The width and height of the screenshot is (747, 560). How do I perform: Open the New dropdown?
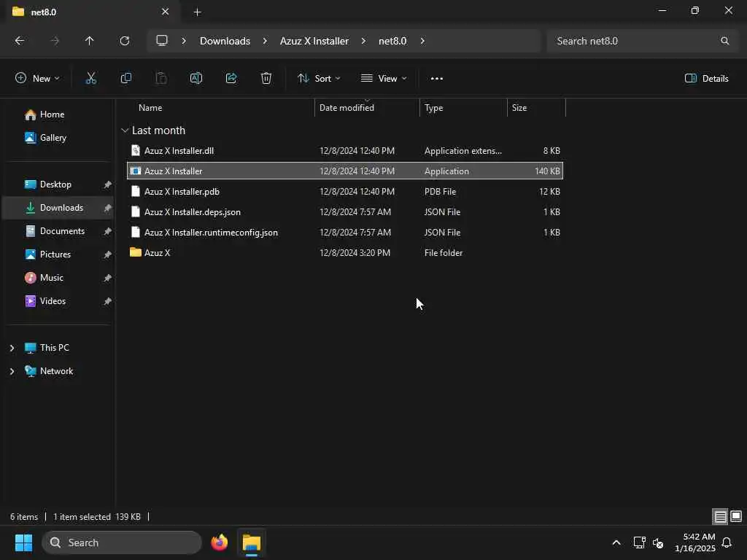37,79
